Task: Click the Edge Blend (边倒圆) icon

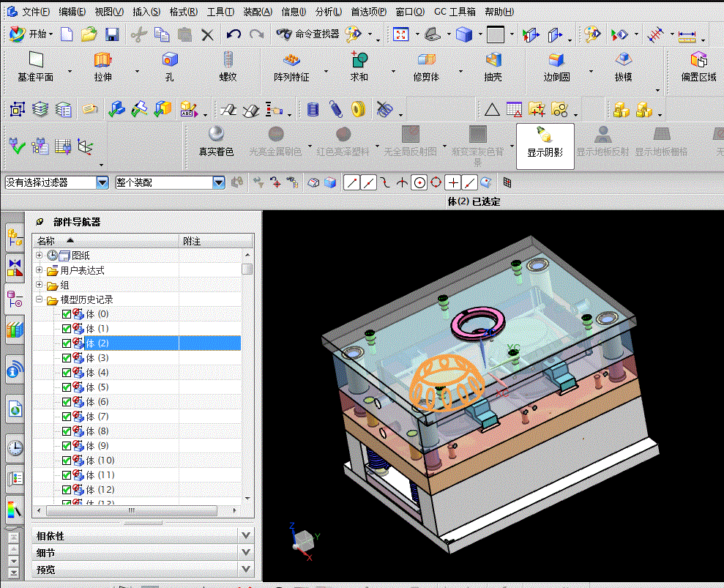Action: coord(556,60)
